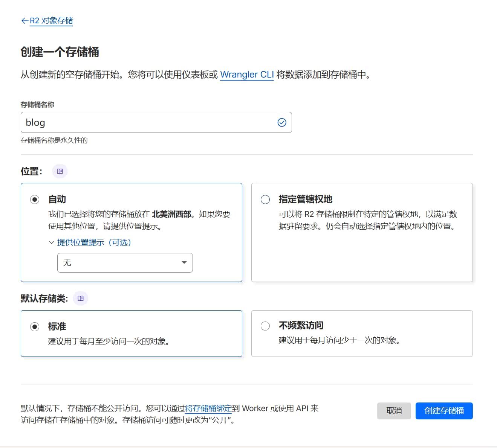The image size is (497, 448).
Task: Click the 创建存储桶 button
Action: pyautogui.click(x=444, y=411)
